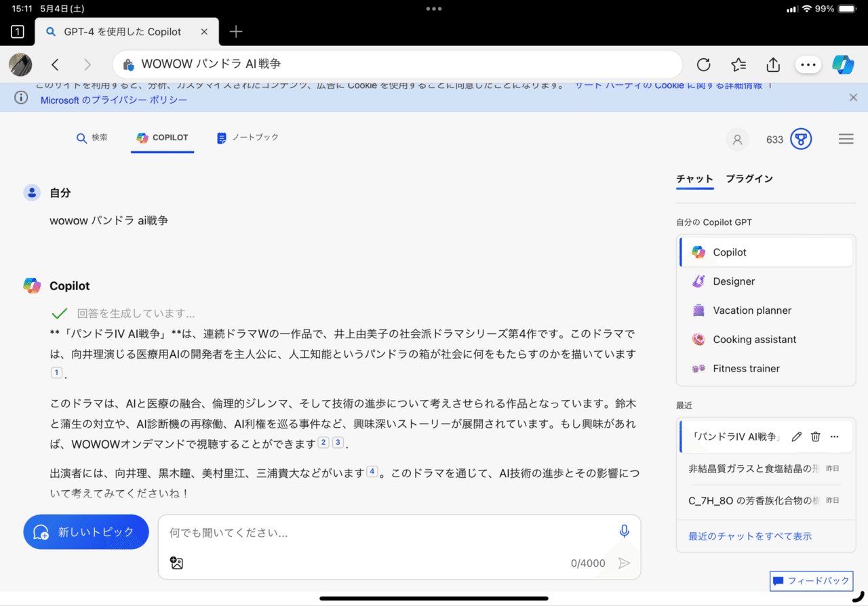Open more options for the パンドラIV chat
The width and height of the screenshot is (868, 606).
point(834,437)
